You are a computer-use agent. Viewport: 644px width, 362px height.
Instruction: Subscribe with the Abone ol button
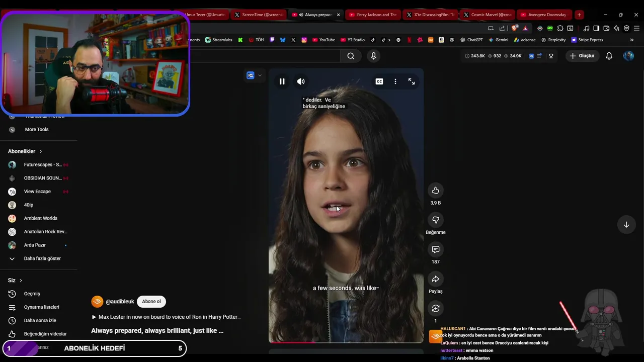coord(151,302)
